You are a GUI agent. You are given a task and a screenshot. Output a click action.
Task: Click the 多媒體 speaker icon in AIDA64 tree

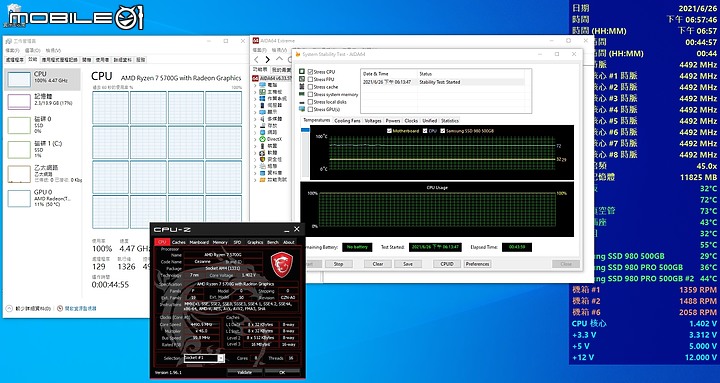(x=262, y=118)
